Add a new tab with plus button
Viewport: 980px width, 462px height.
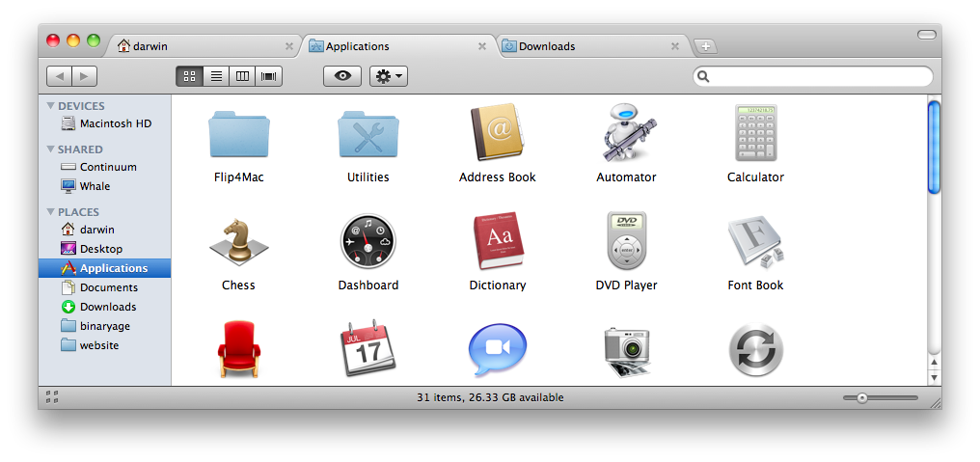(706, 46)
